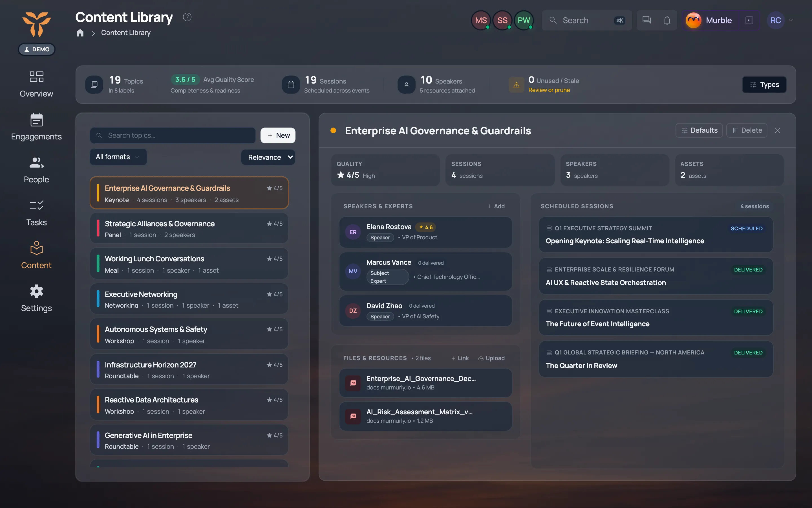Go to Engagements in the sidebar
Viewport: 812px width, 508px height.
click(36, 127)
